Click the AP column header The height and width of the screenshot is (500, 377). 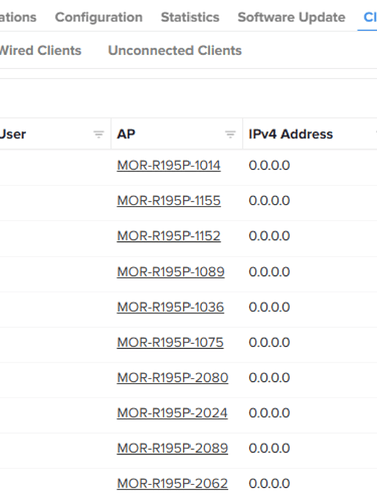click(126, 134)
